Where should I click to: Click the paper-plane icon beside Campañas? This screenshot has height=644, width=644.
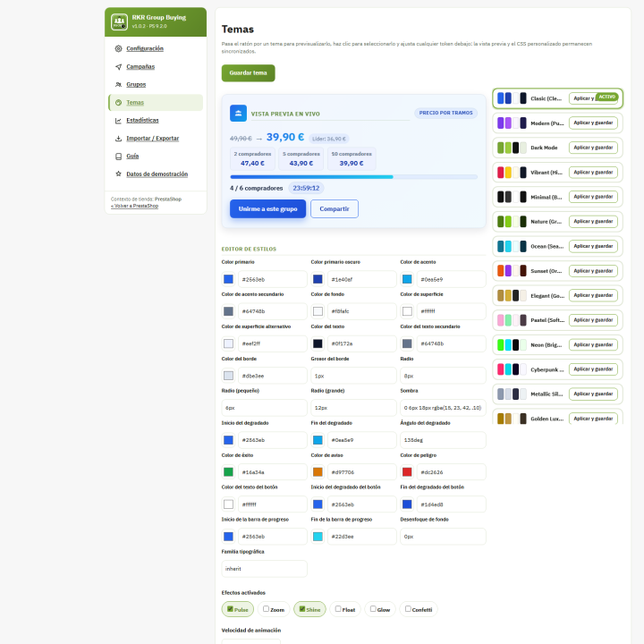pos(118,66)
